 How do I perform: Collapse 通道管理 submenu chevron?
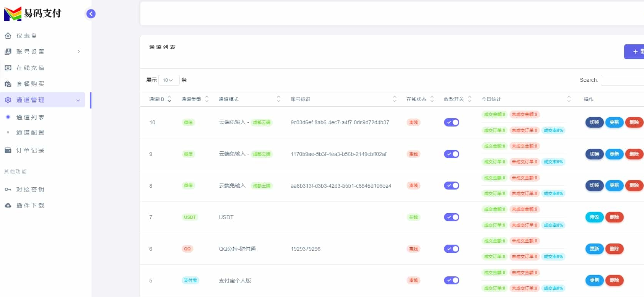point(78,100)
